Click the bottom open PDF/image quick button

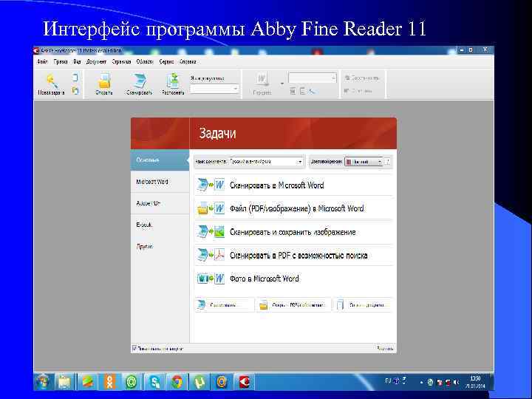click(294, 304)
